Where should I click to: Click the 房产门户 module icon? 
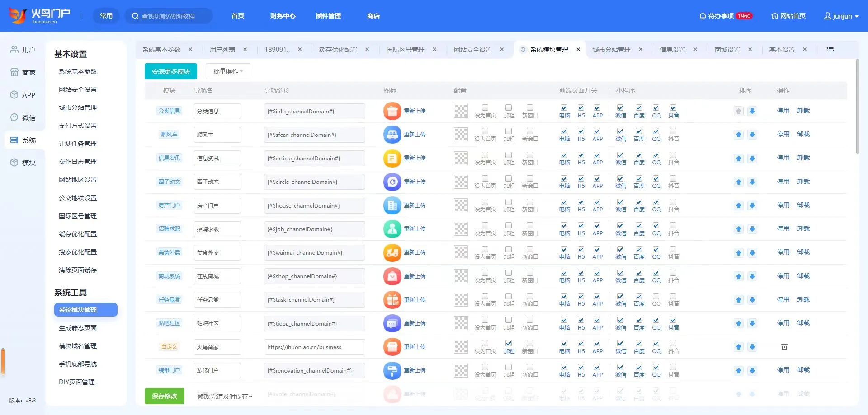pos(392,205)
